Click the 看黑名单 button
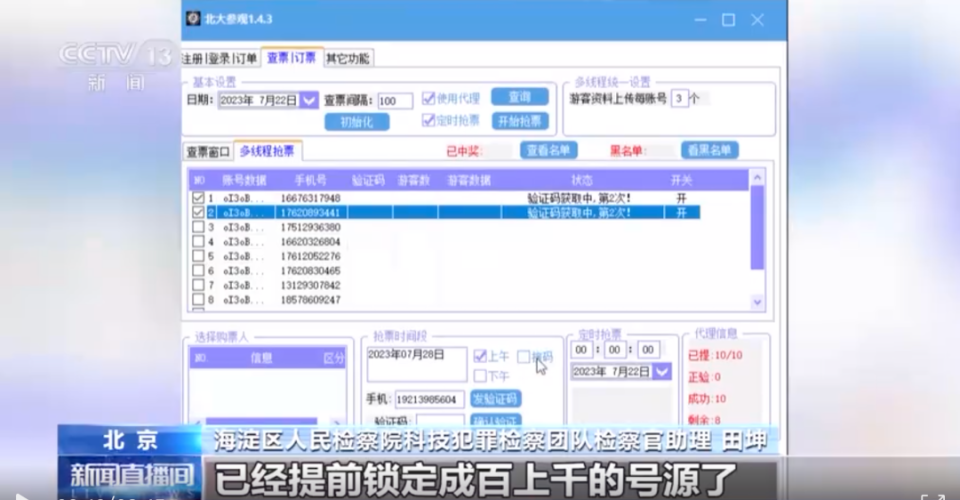The image size is (960, 500). tap(710, 150)
